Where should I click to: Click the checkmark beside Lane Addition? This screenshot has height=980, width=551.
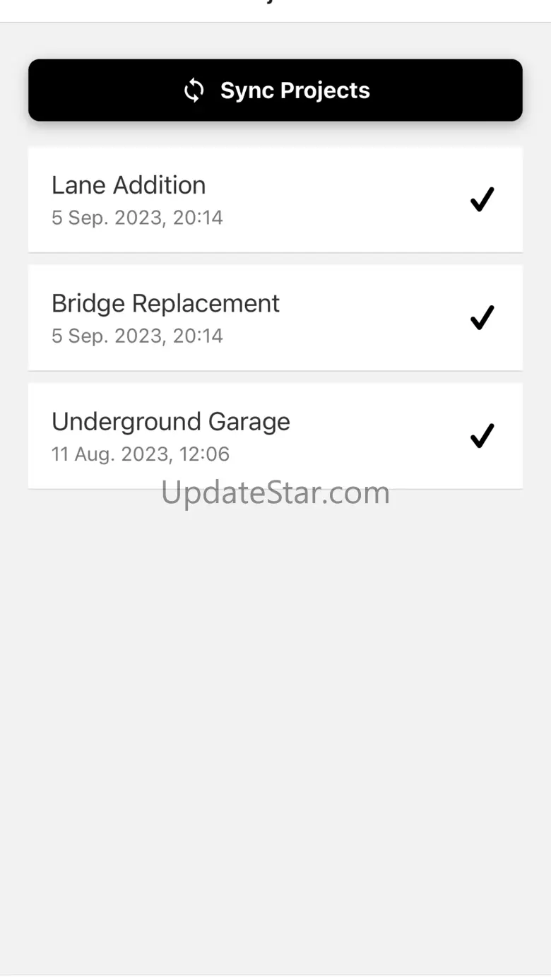[482, 199]
